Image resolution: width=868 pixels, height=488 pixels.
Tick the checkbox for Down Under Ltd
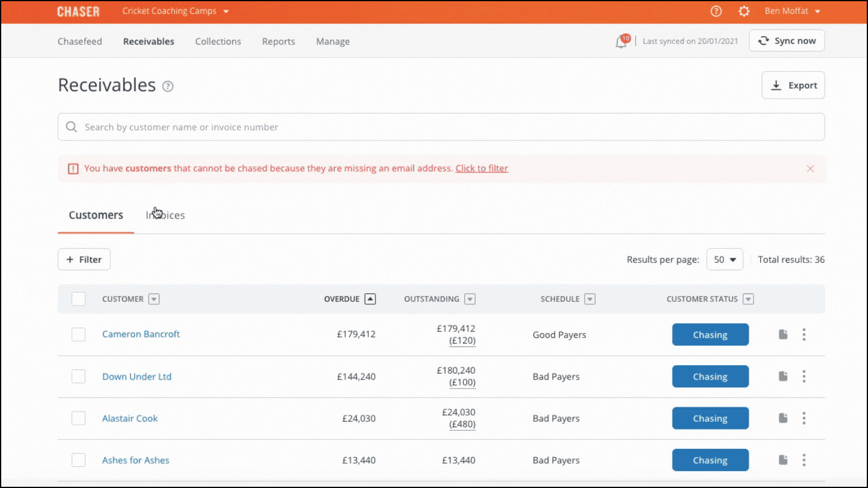pos(78,377)
